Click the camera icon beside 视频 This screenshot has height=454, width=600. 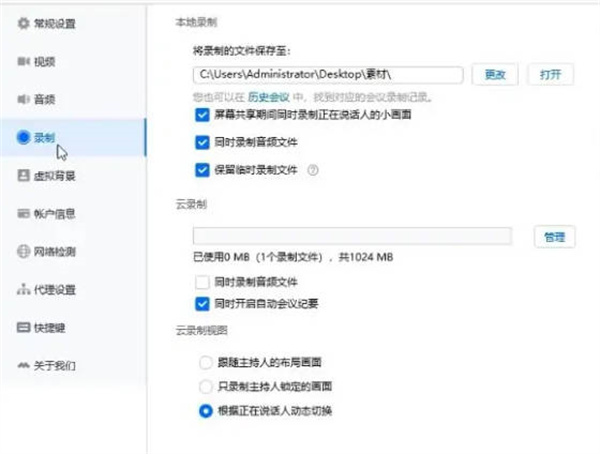pyautogui.click(x=24, y=61)
